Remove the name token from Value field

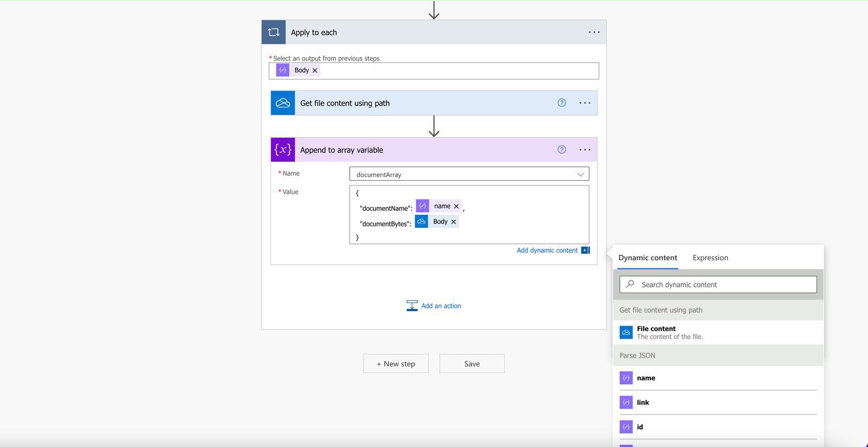(456, 207)
